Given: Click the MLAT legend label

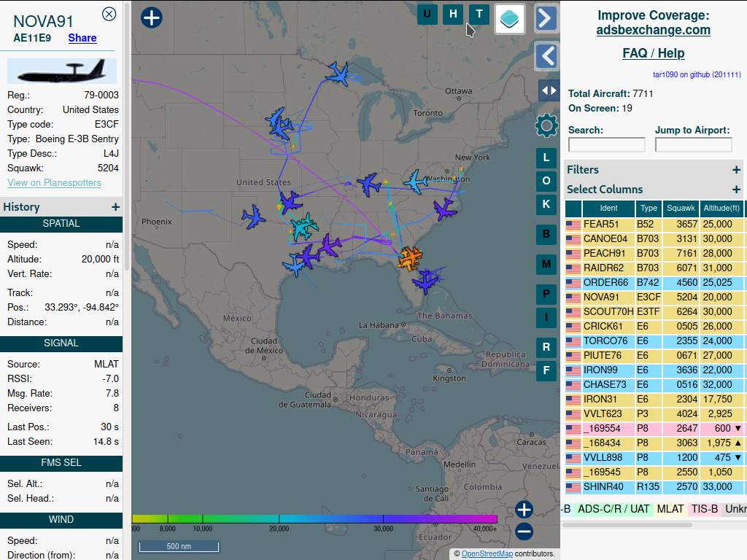Looking at the screenshot, I should [x=670, y=509].
